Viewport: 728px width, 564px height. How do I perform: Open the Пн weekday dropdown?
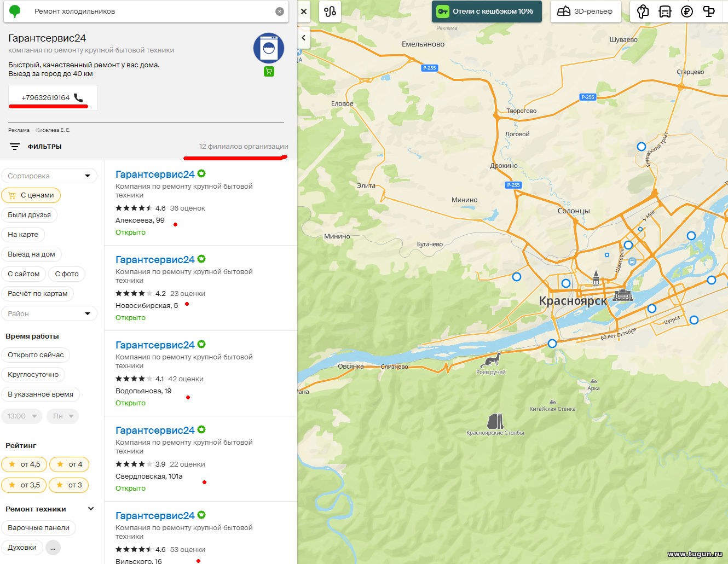[x=62, y=416]
